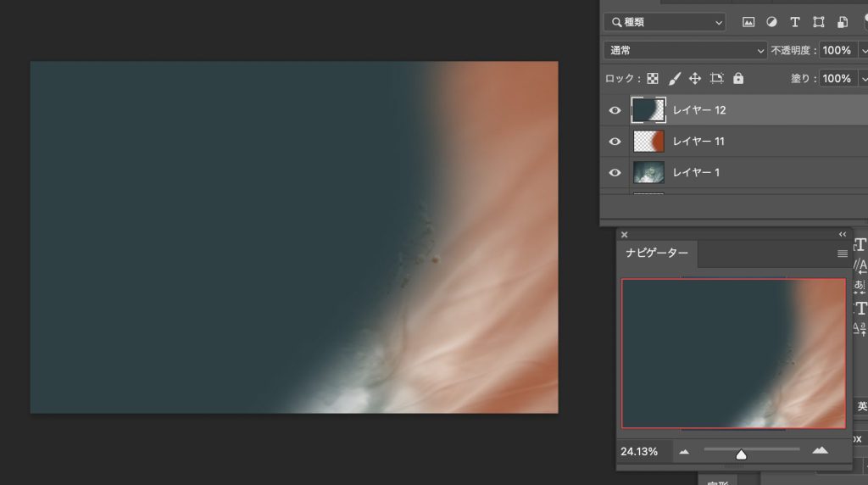Click the Navigator zoom slider handle
This screenshot has width=868, height=485.
click(741, 454)
